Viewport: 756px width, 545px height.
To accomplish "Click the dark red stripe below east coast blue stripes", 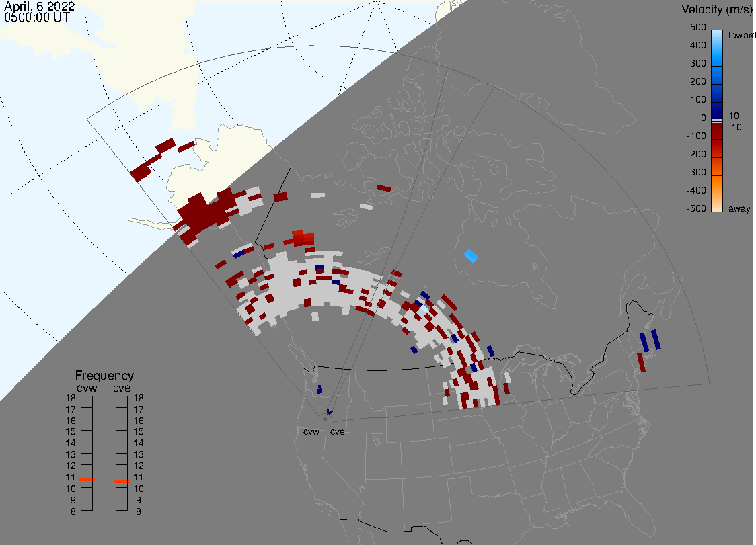I will click(x=641, y=362).
